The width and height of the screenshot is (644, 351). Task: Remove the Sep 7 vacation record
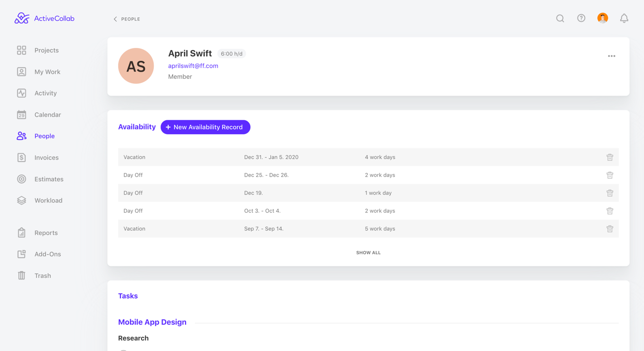coord(610,229)
